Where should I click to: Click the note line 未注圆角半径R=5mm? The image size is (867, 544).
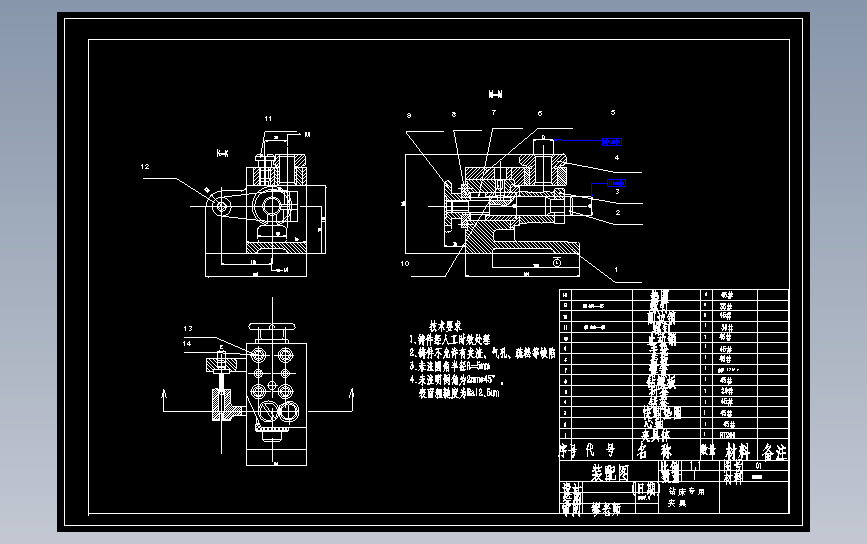pos(450,366)
